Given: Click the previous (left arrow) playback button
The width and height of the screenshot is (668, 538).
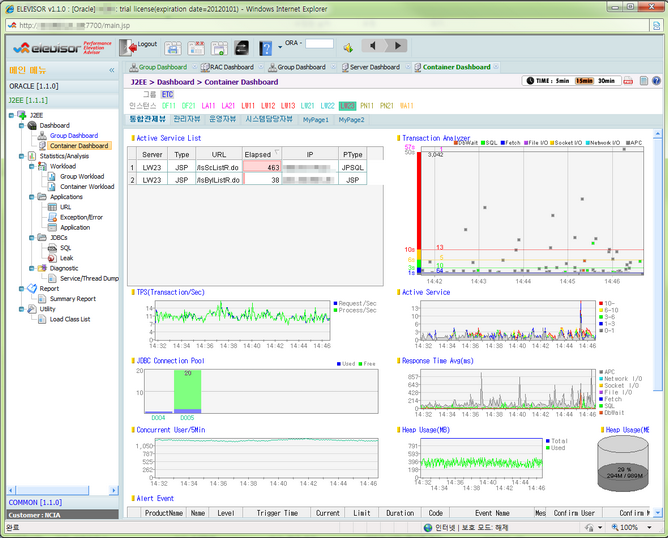Looking at the screenshot, I should (373, 45).
